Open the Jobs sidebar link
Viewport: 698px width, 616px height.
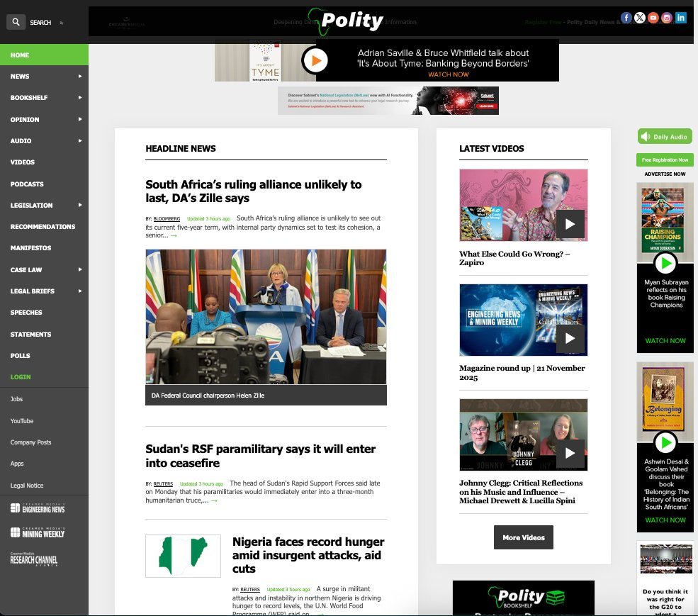pyautogui.click(x=16, y=399)
